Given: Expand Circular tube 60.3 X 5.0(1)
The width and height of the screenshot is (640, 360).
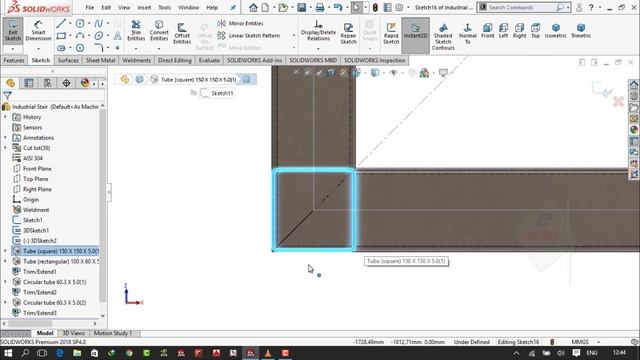Looking at the screenshot, I should 5,282.
